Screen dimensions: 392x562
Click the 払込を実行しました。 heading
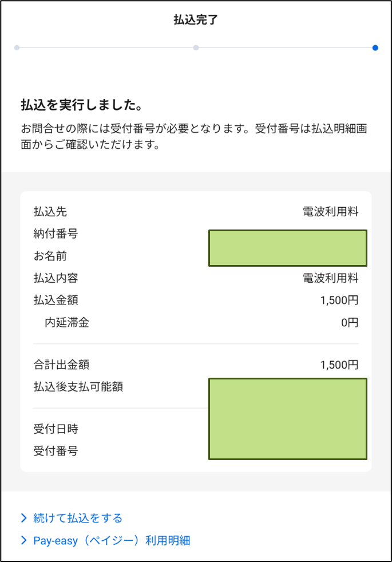[x=81, y=106]
